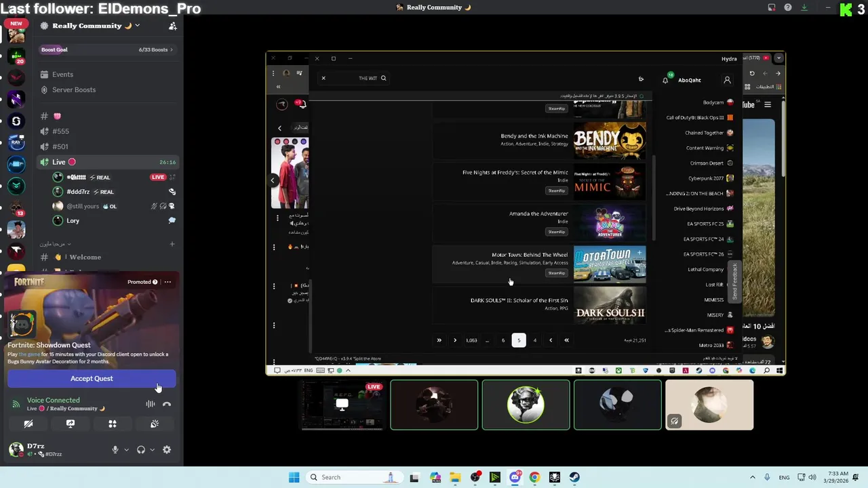Follow the 'the game' link in quest text
Viewport: 868px width, 488px height.
coord(29,354)
